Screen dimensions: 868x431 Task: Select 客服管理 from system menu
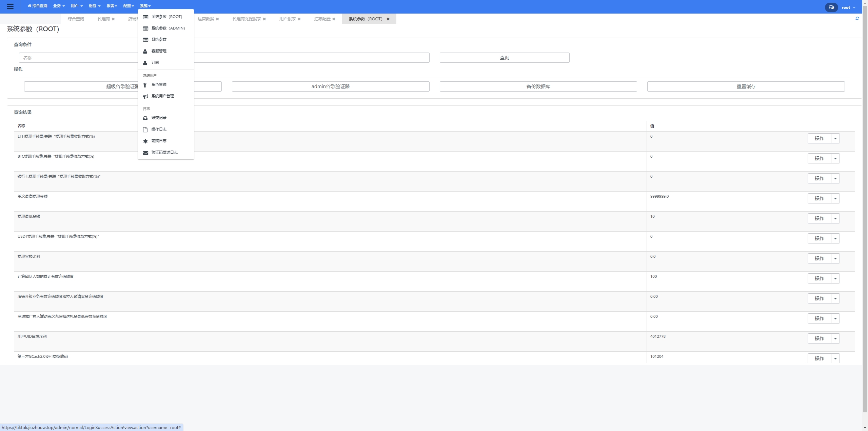pyautogui.click(x=159, y=51)
